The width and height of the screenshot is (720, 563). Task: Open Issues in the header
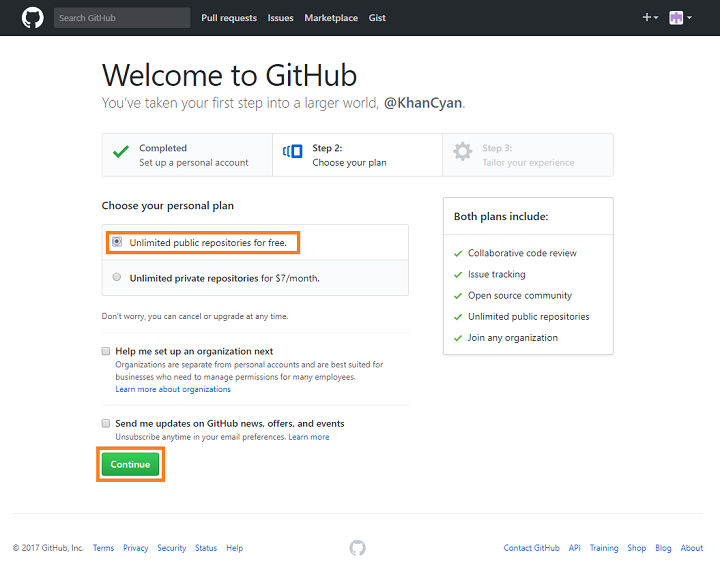click(x=280, y=18)
